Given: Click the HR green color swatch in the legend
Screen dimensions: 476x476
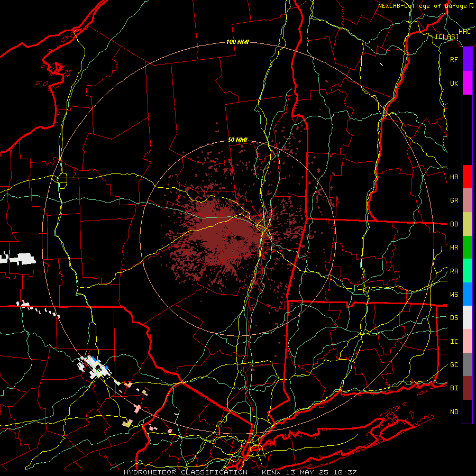Looking at the screenshot, I should pos(467,248).
